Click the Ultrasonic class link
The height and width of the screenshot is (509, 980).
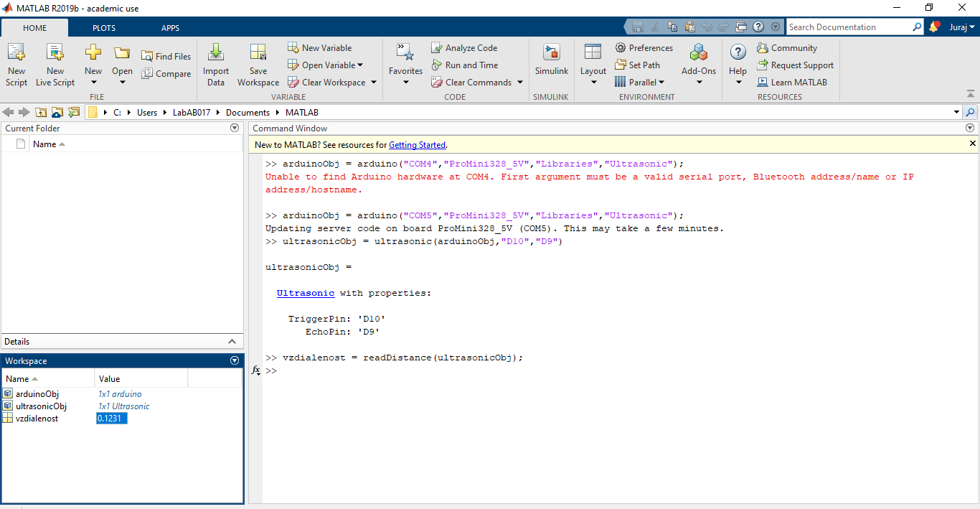pyautogui.click(x=306, y=293)
